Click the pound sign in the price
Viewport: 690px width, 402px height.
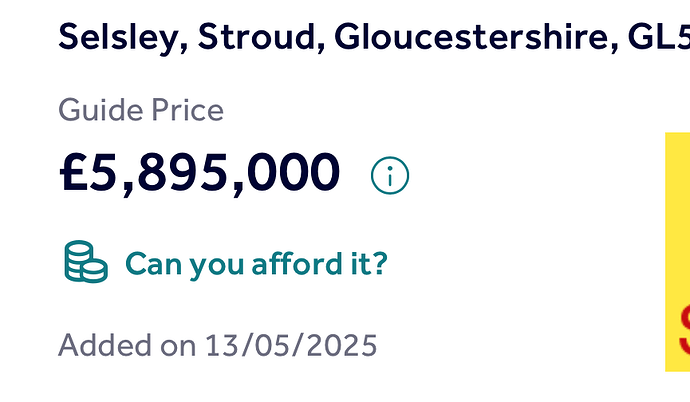click(x=77, y=173)
